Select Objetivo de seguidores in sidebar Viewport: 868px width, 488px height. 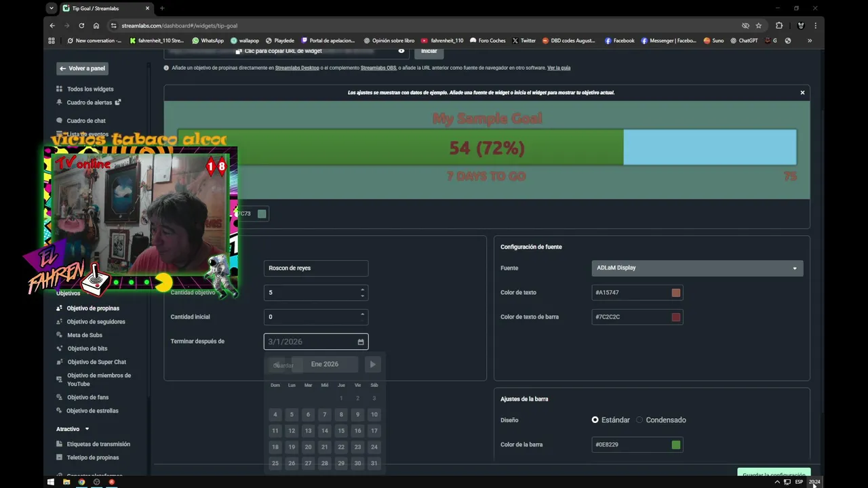coord(96,322)
